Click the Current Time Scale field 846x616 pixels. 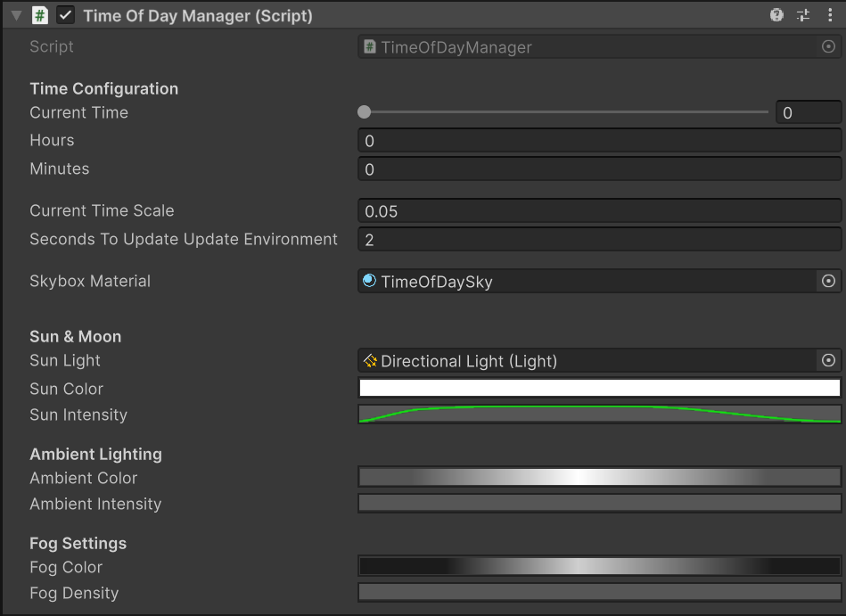click(x=599, y=211)
